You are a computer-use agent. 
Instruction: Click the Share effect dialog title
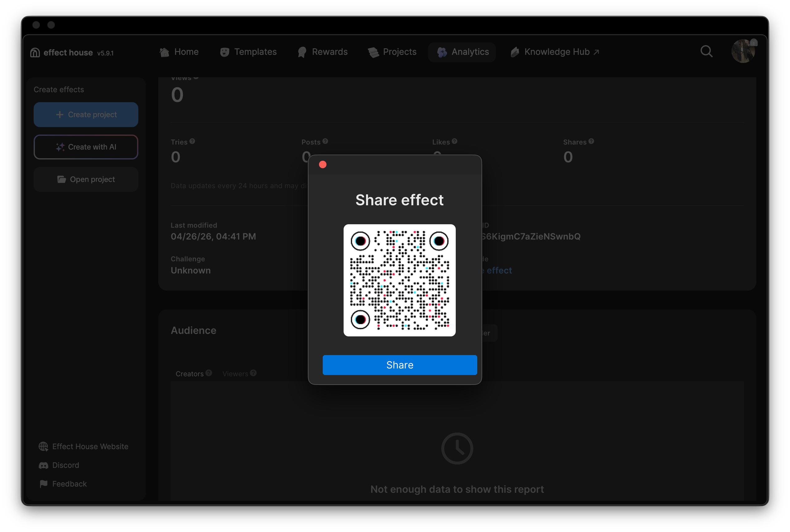point(399,200)
